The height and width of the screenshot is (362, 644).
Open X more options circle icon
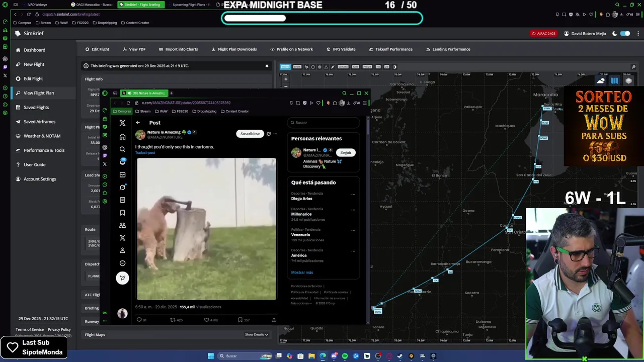click(122, 263)
